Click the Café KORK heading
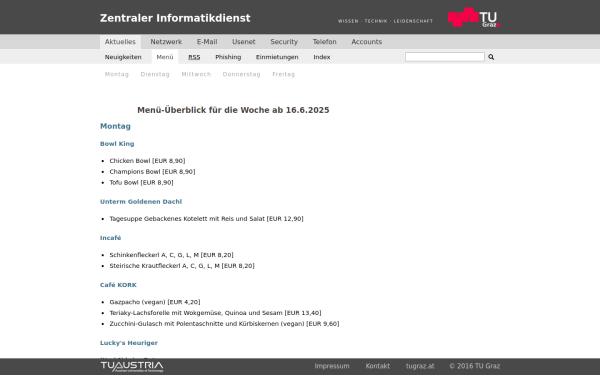The height and width of the screenshot is (375, 600). click(x=118, y=285)
